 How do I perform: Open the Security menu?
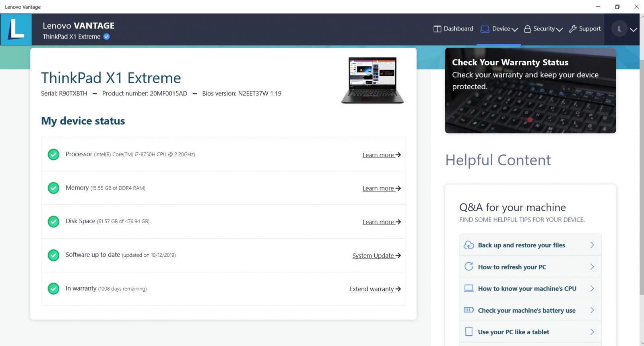(543, 29)
